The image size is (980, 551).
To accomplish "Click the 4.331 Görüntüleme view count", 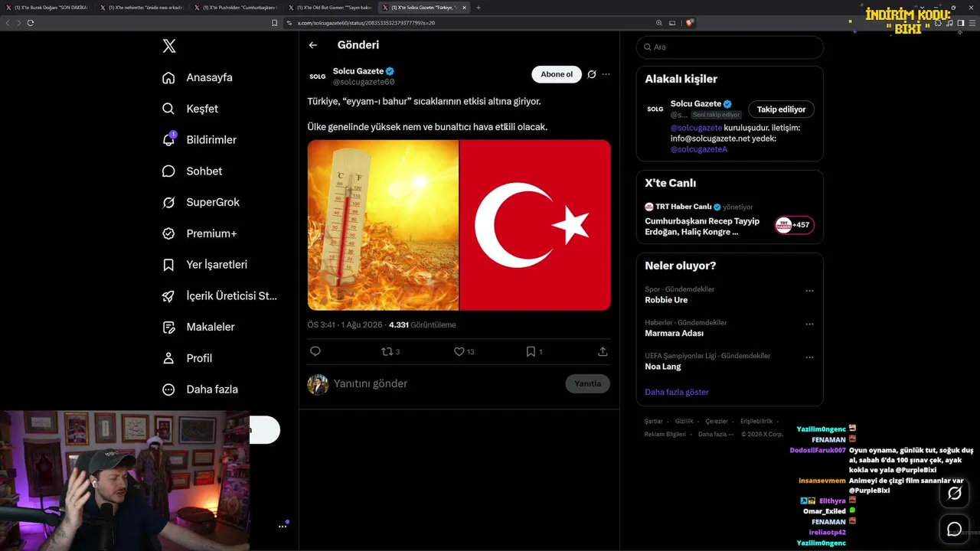I will click(422, 324).
